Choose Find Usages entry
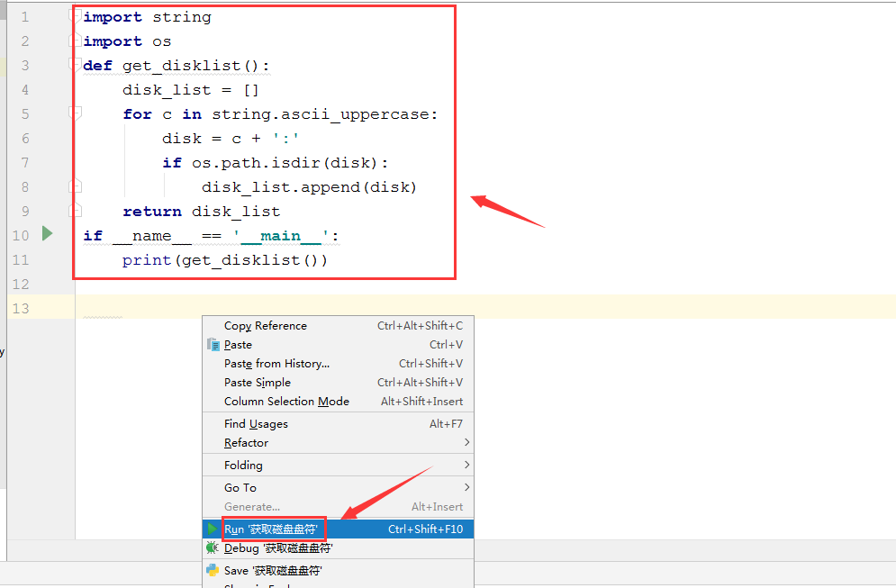 pyautogui.click(x=338, y=424)
